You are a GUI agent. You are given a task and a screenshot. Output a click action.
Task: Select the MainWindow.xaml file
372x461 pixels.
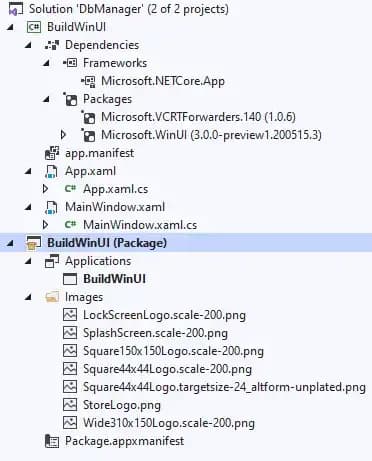[115, 207]
